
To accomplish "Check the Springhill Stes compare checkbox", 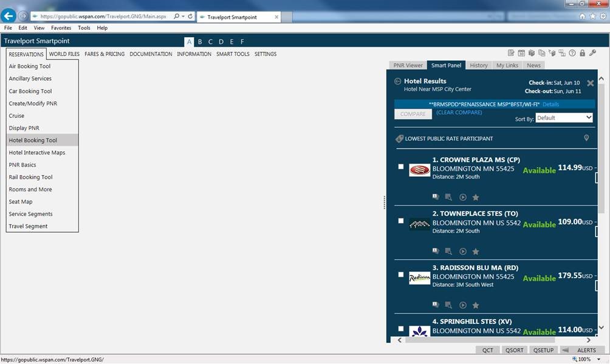I will [401, 329].
